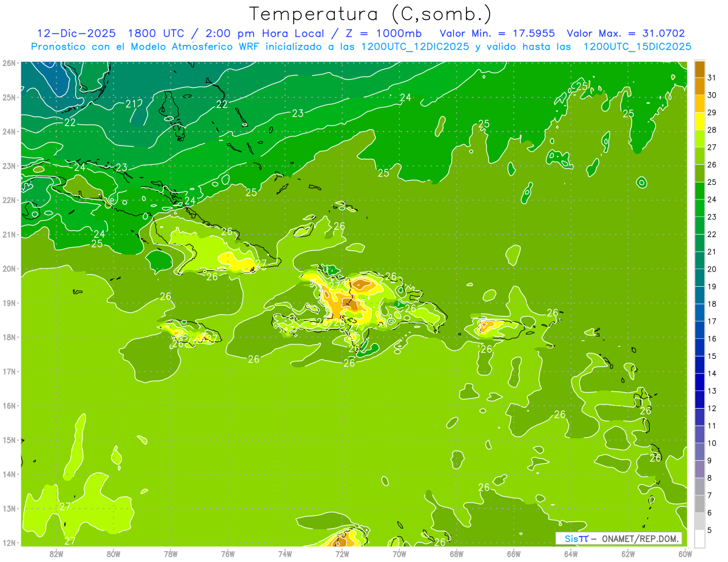Click the '17' label on the color scale

[x=712, y=321]
